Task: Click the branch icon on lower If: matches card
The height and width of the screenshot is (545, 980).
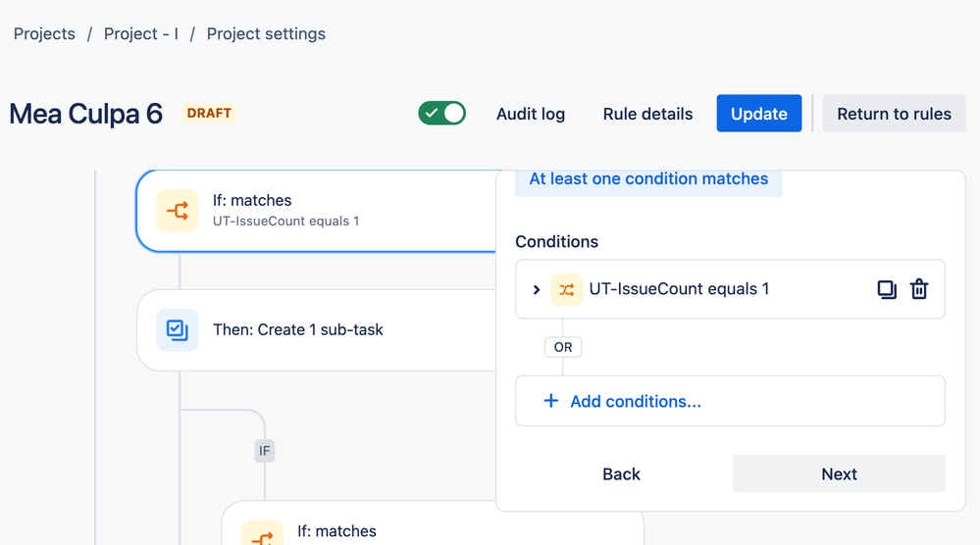Action: tap(263, 534)
